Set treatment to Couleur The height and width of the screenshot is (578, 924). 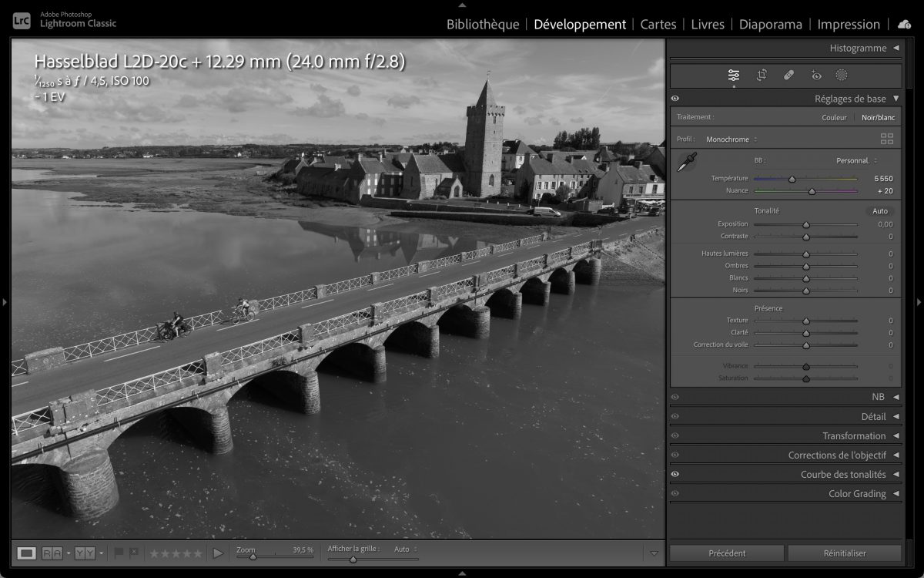pyautogui.click(x=834, y=117)
